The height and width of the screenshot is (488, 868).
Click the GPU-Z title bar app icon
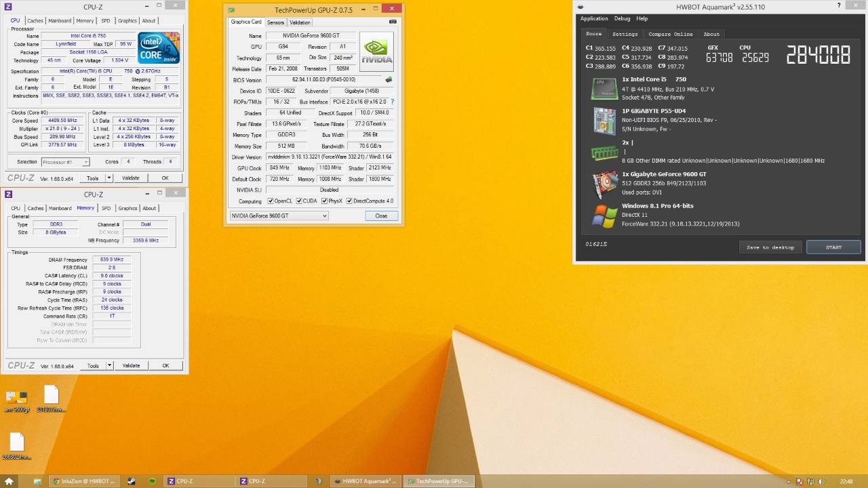pyautogui.click(x=232, y=10)
